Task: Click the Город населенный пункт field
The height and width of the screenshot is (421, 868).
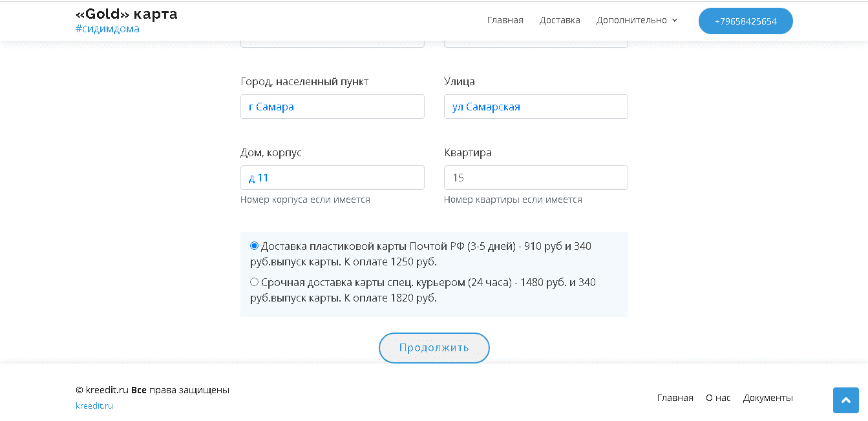Action: (x=332, y=106)
